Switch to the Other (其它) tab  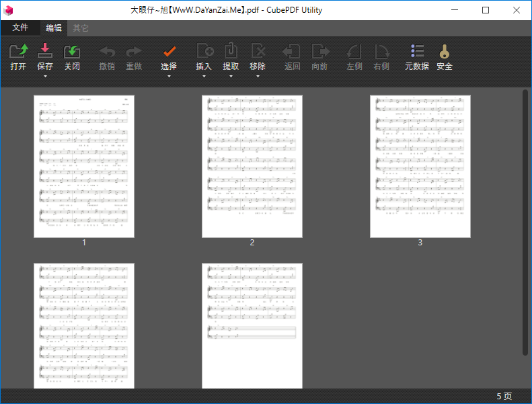81,28
